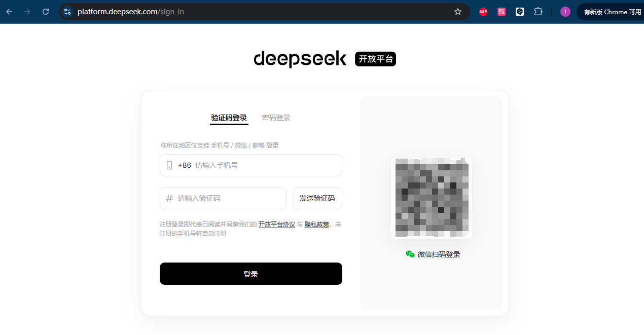The width and height of the screenshot is (644, 335).
Task: Focus the 请输入手机号 phone number field
Action: tap(251, 165)
